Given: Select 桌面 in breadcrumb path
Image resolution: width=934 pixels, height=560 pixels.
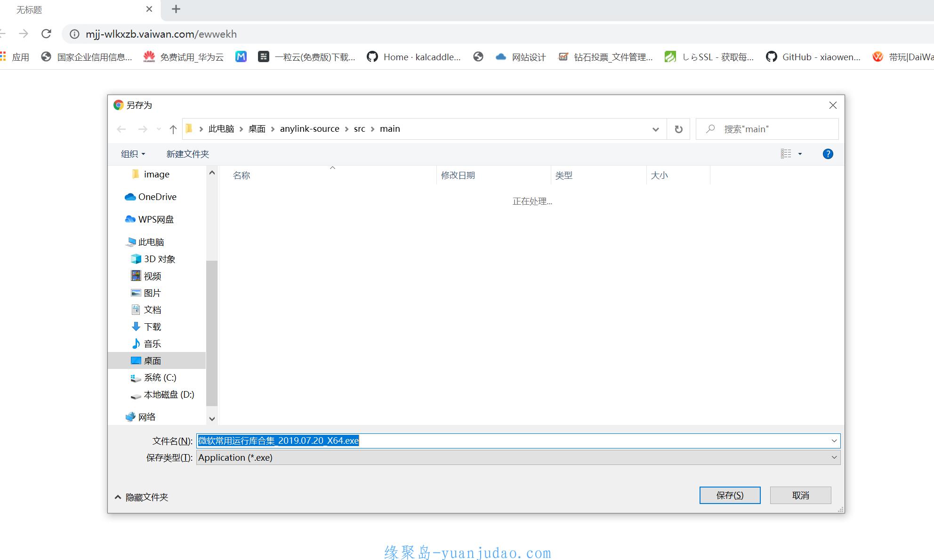Looking at the screenshot, I should point(257,129).
